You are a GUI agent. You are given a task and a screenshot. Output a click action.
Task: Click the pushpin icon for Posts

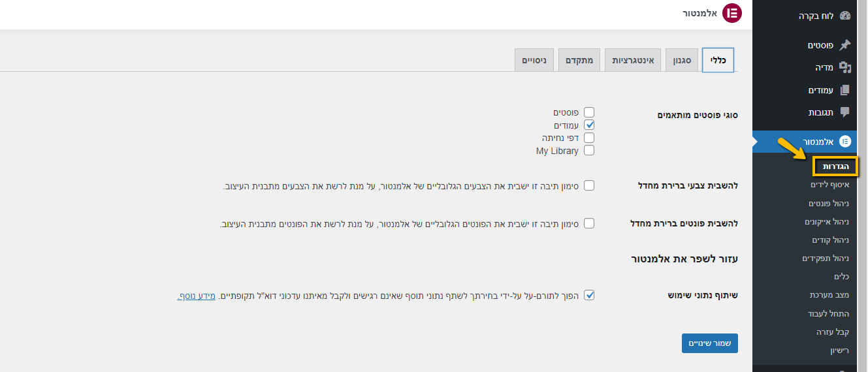845,45
